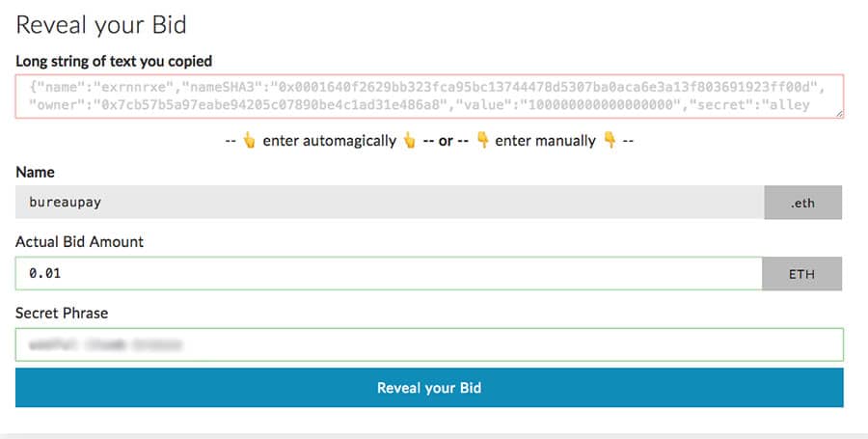
Task: Click the textarea resize handle corner
Action: click(x=839, y=114)
